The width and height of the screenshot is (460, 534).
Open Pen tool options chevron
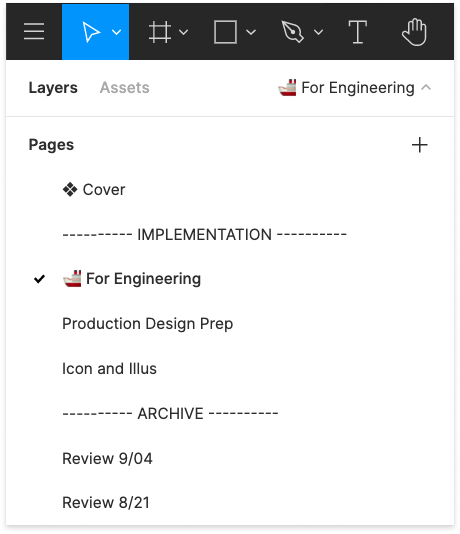coord(318,32)
